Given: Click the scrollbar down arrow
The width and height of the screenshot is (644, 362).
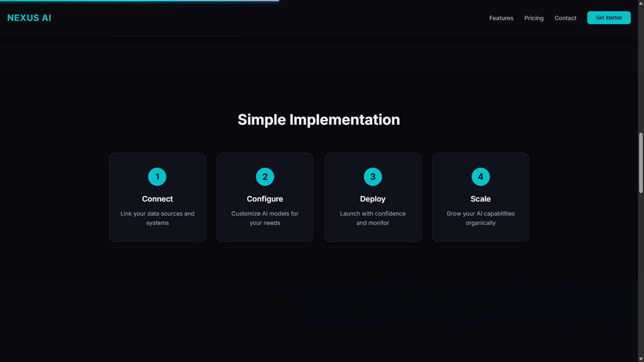Looking at the screenshot, I should 640,359.
